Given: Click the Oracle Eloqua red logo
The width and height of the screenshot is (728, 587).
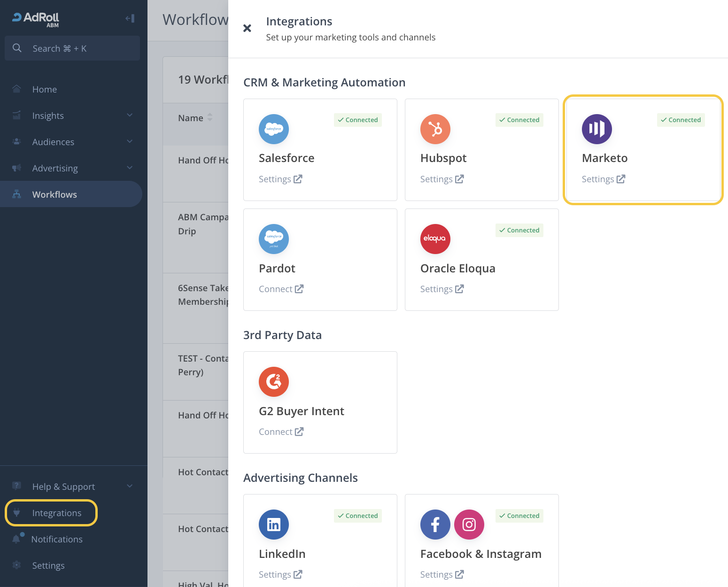Looking at the screenshot, I should (x=435, y=239).
